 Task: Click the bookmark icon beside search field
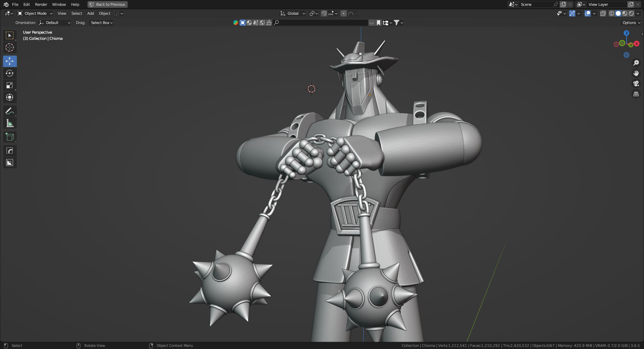pyautogui.click(x=378, y=23)
